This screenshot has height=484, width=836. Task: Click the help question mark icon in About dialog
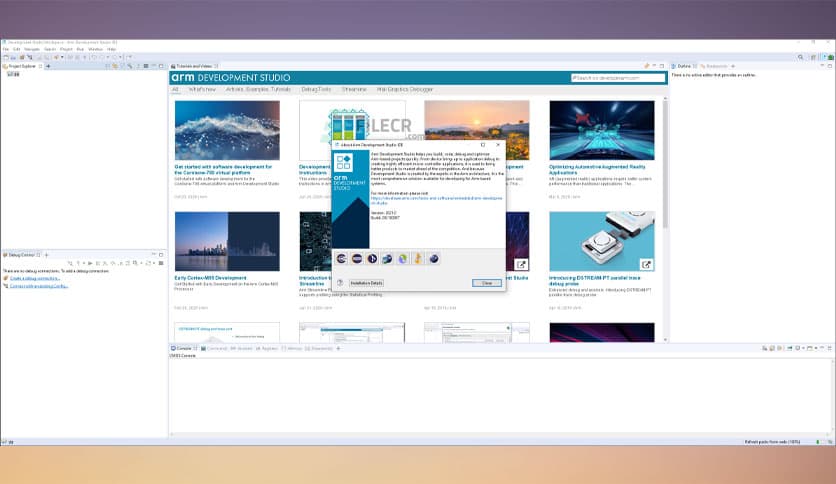(340, 283)
